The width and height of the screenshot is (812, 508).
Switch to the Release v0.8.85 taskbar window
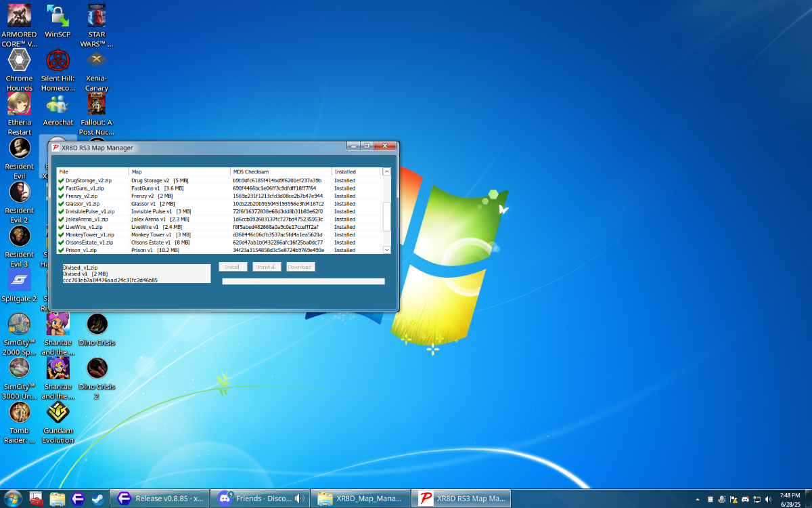point(158,499)
